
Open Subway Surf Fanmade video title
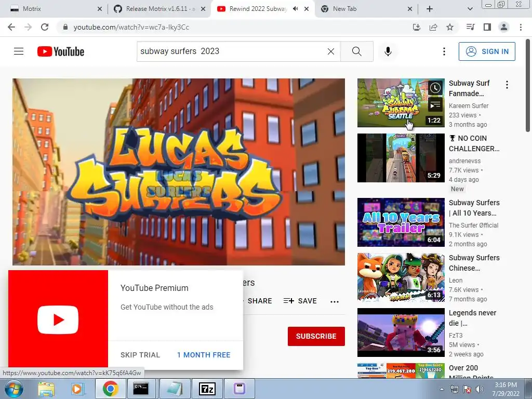coord(469,88)
